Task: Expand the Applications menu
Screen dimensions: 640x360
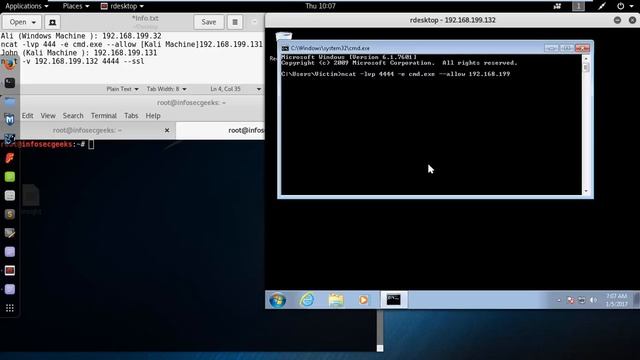Action: click(x=27, y=6)
